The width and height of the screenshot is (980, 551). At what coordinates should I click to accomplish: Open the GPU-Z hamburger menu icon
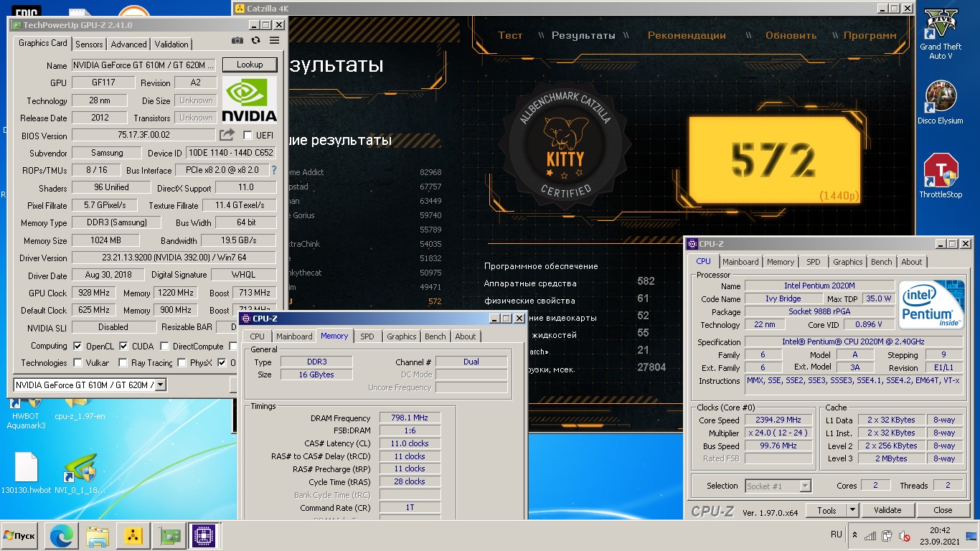(274, 41)
